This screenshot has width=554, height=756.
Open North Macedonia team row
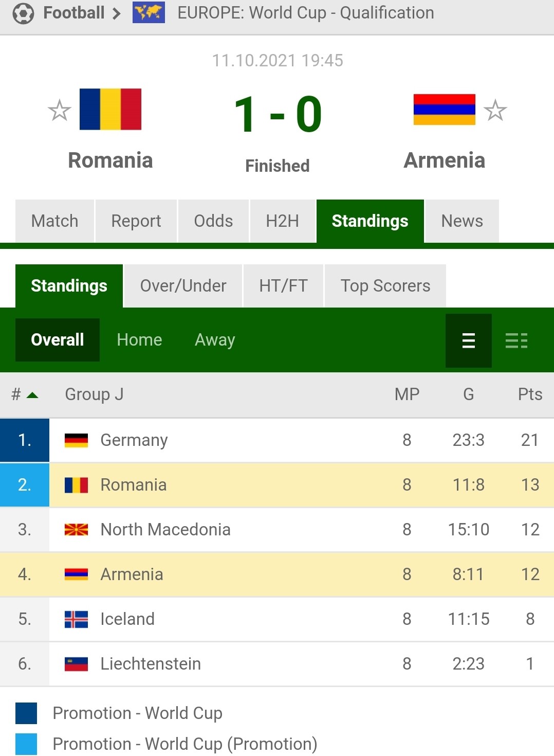pos(277,530)
